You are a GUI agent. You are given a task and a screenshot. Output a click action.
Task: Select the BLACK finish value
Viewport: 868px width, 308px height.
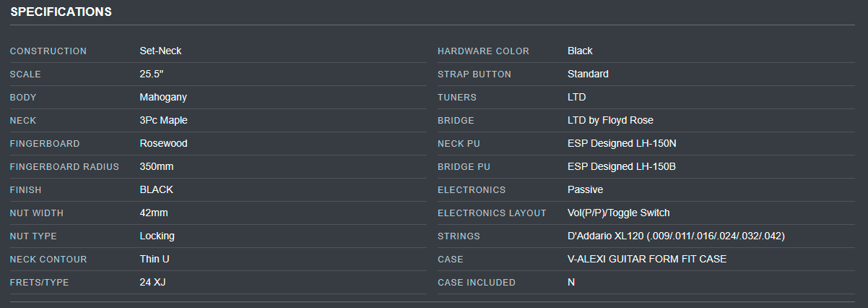click(156, 189)
